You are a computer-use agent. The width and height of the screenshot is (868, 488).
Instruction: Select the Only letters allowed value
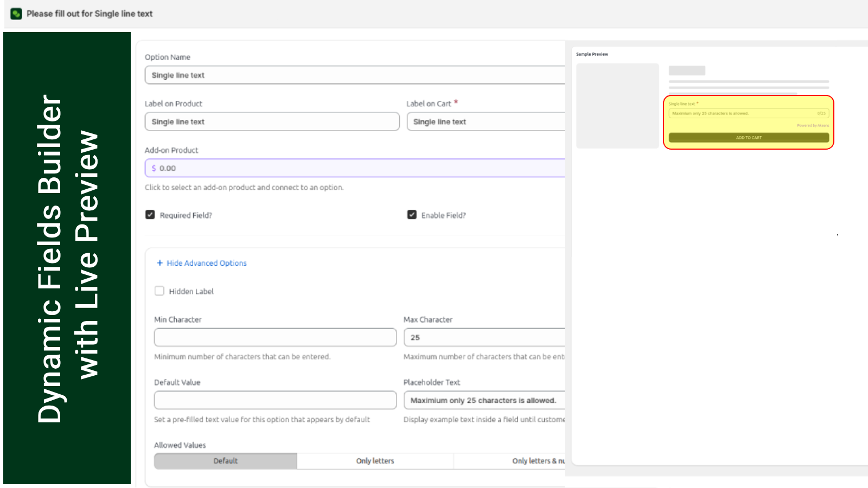[x=375, y=460]
